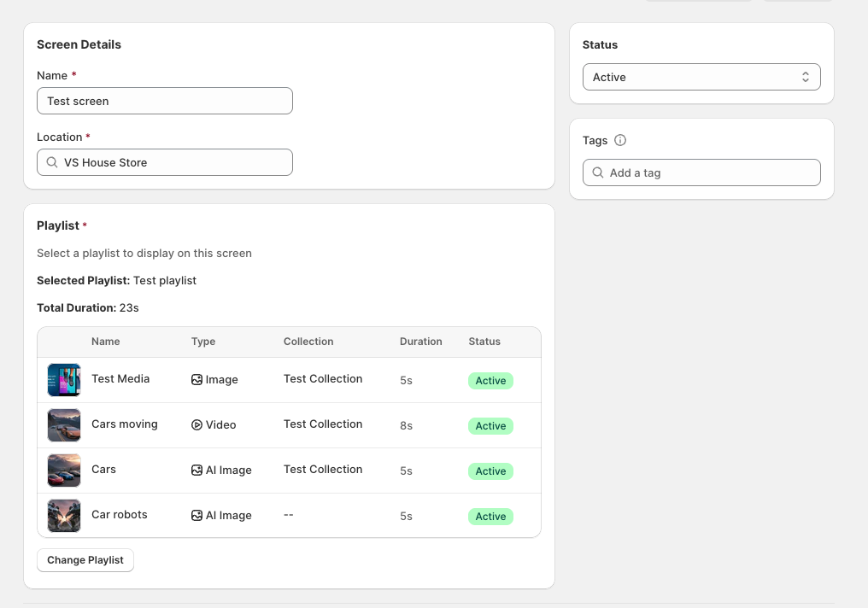Click the Playlist section heading
This screenshot has height=608, width=868.
58,225
